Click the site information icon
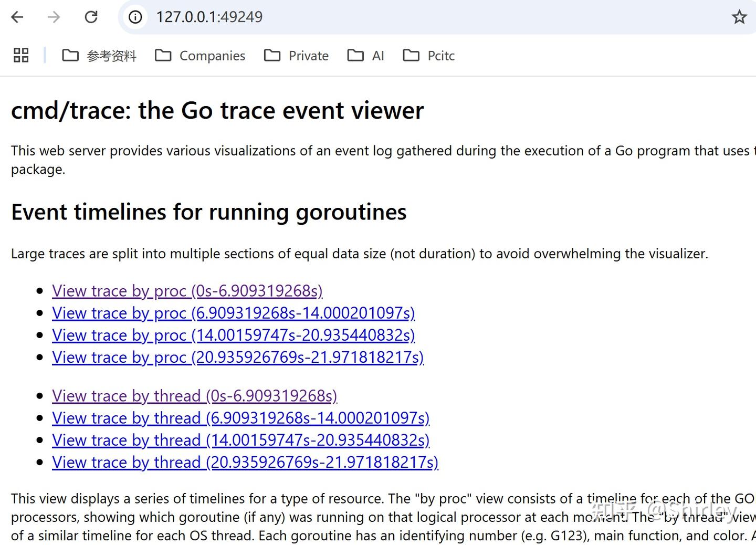 pos(135,17)
